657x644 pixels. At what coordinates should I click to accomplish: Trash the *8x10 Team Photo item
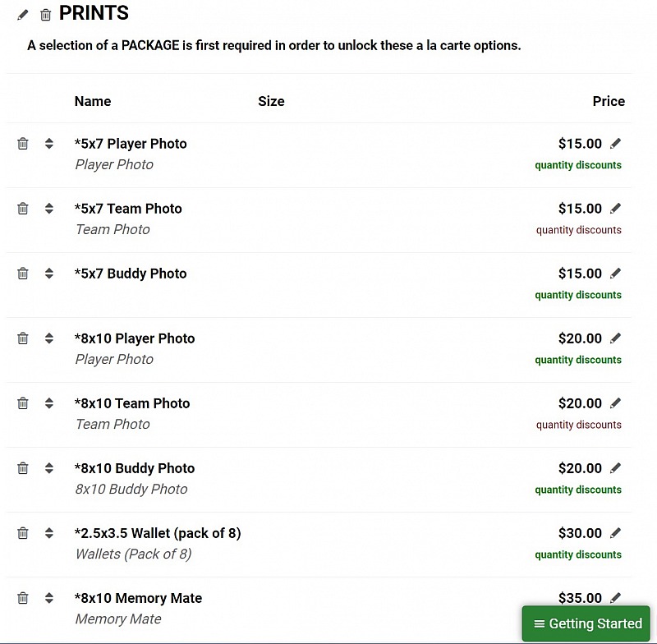23,403
